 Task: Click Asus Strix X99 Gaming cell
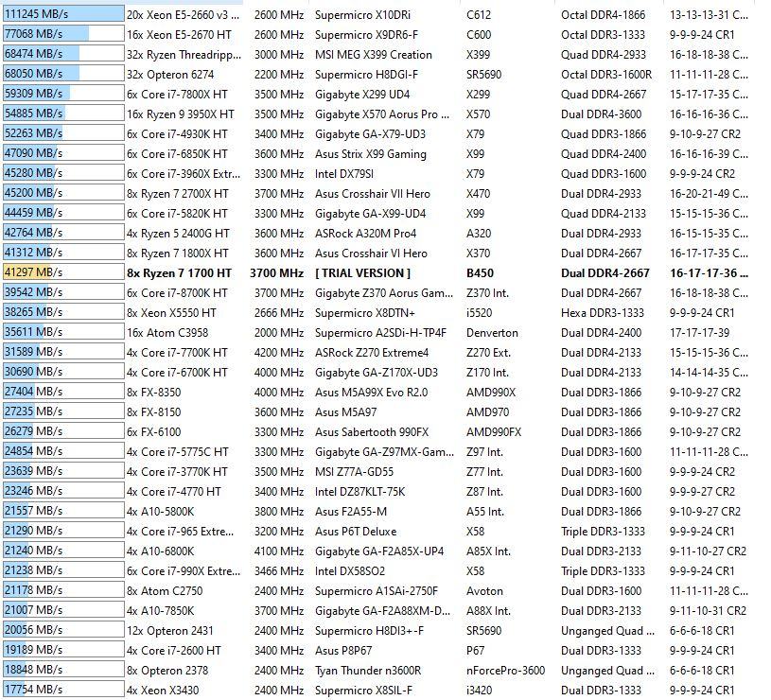(371, 154)
